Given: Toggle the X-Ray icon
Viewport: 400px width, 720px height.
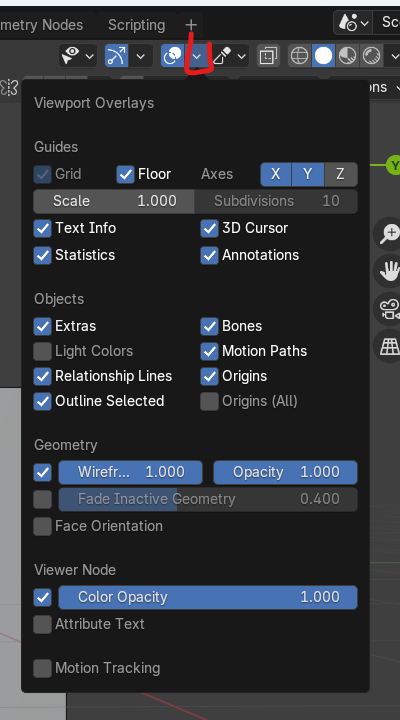Looking at the screenshot, I should tap(267, 56).
